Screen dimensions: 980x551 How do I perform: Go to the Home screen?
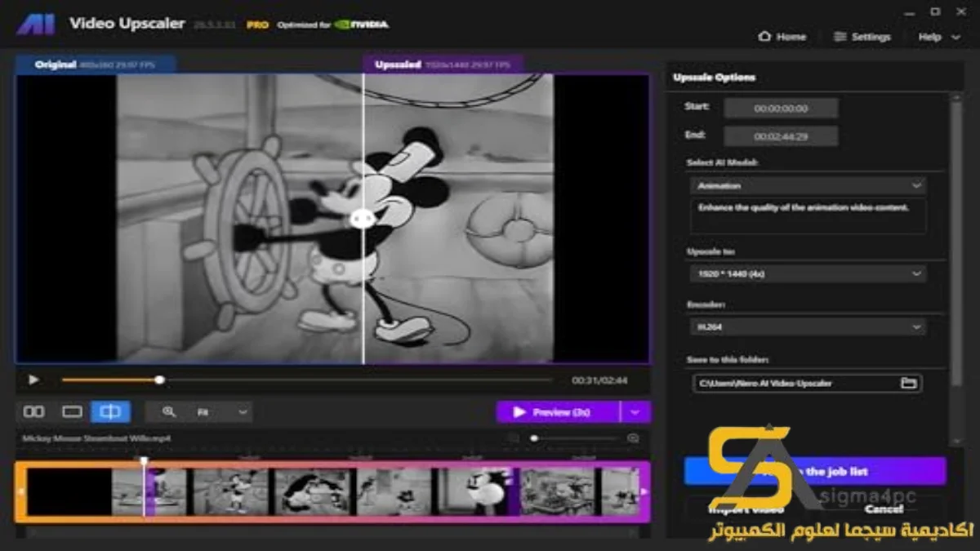coord(782,37)
